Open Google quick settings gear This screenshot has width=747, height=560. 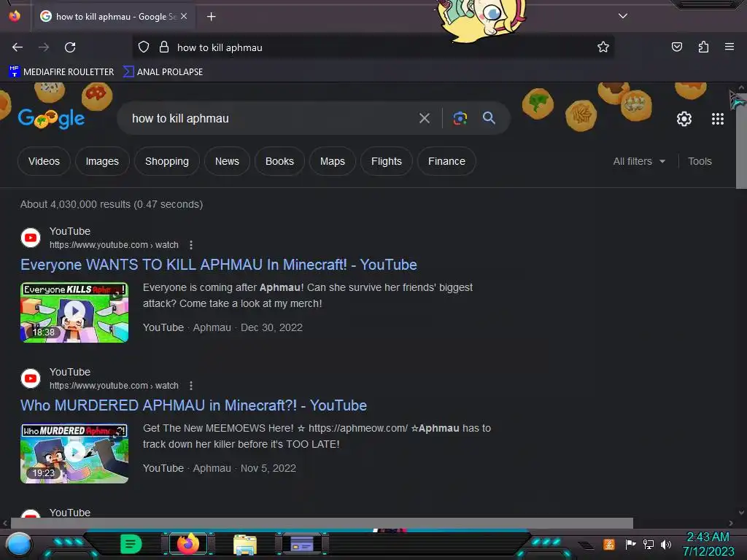pos(684,119)
